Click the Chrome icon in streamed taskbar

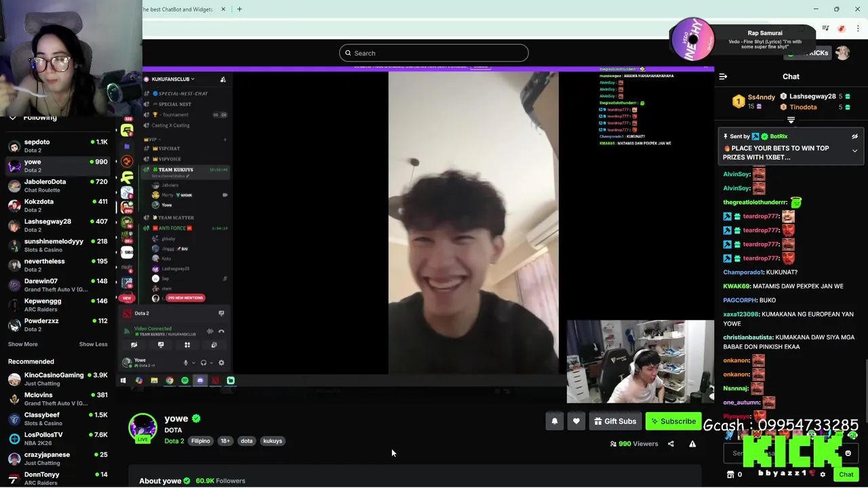coord(170,381)
